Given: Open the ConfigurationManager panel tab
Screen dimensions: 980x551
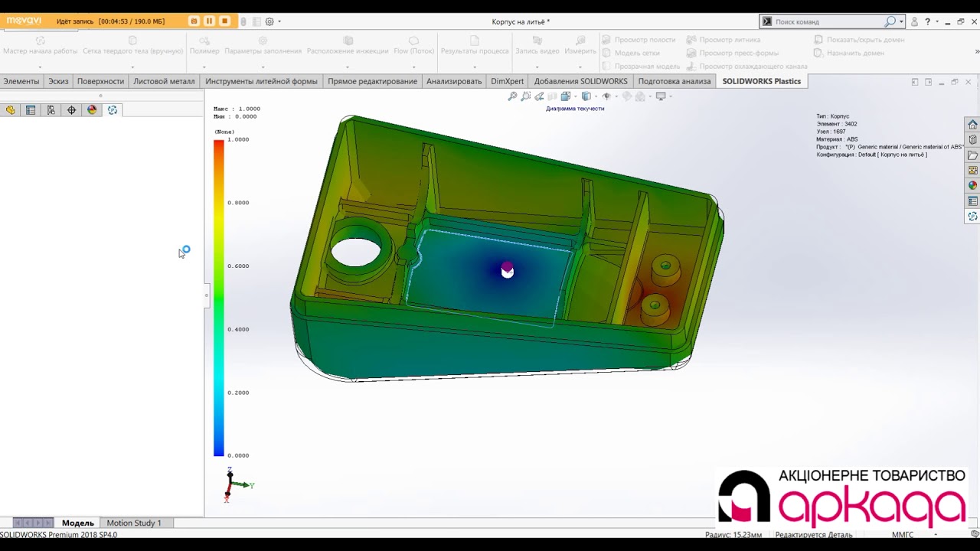Looking at the screenshot, I should pyautogui.click(x=51, y=110).
